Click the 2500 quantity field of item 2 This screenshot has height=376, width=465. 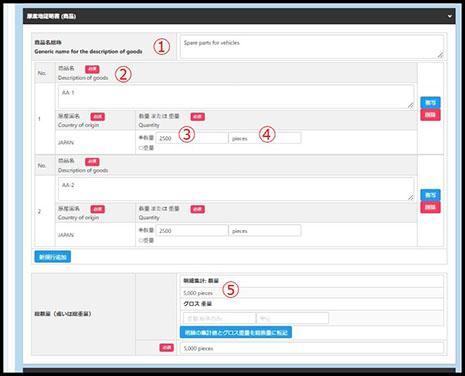tap(192, 231)
